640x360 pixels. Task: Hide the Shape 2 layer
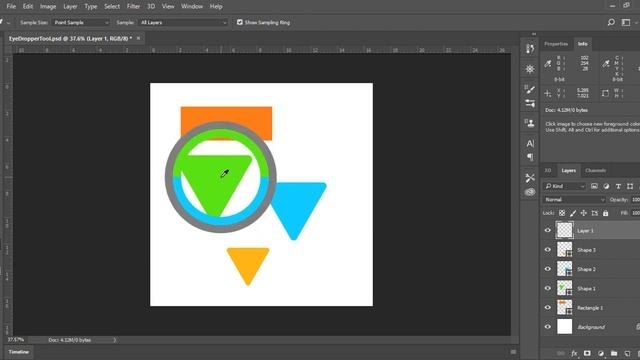click(x=548, y=269)
